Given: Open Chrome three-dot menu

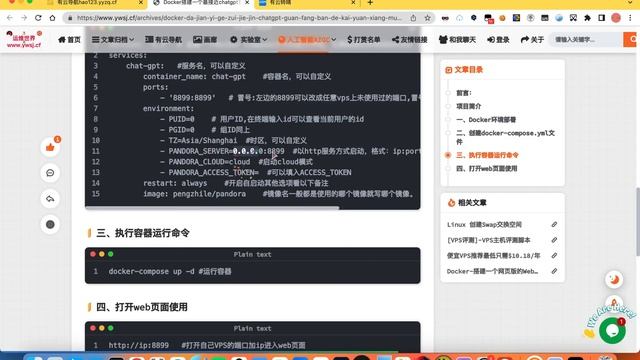Looking at the screenshot, I should [x=631, y=18].
